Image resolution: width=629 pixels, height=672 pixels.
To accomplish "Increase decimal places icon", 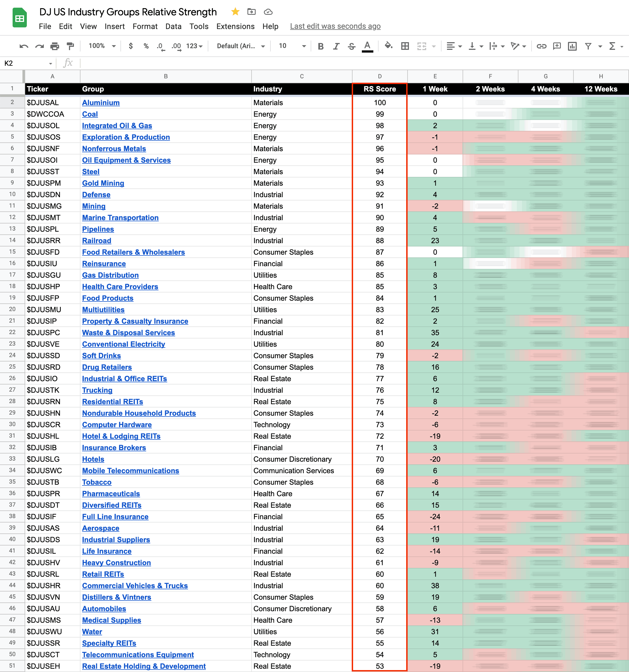I will [x=176, y=46].
